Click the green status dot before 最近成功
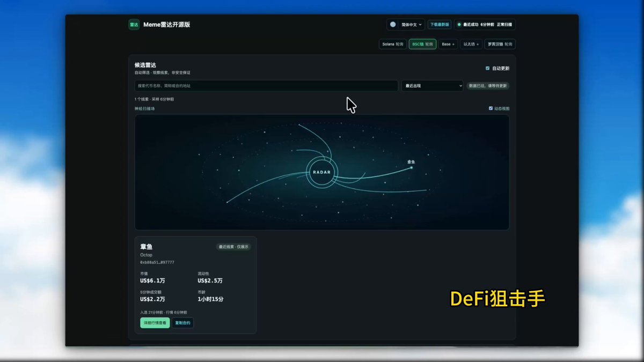644x362 pixels. (x=459, y=25)
